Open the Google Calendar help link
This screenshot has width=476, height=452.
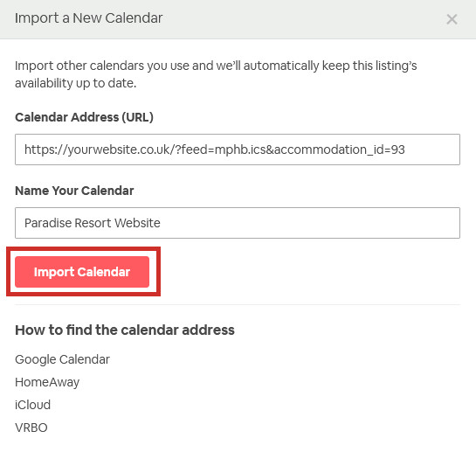tap(62, 359)
